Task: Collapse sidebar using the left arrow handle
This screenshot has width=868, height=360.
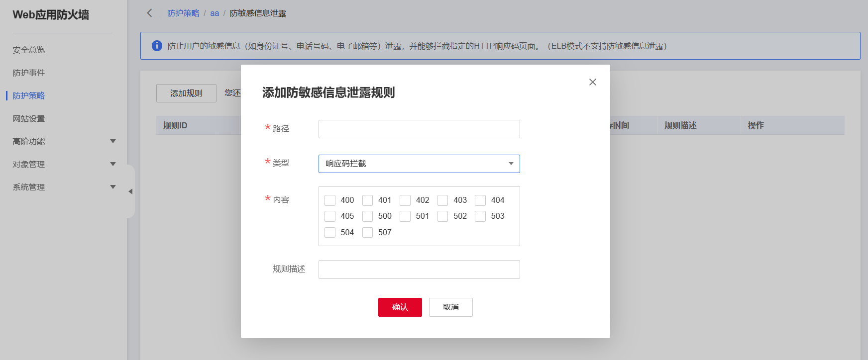Action: pos(130,191)
